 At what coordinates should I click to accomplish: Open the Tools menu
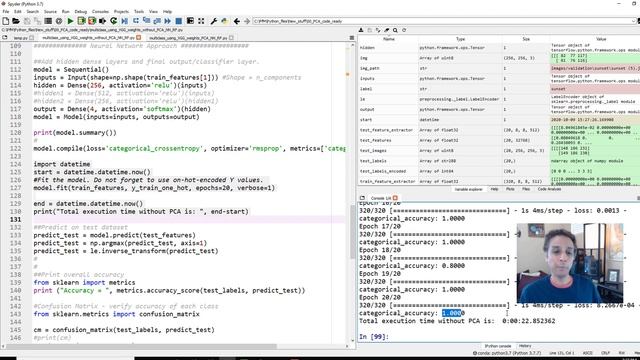coord(139,11)
